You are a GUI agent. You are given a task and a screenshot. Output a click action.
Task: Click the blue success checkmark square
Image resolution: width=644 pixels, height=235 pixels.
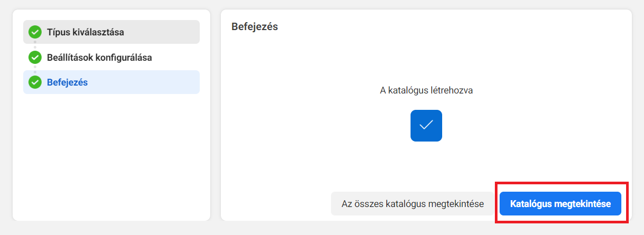tap(426, 126)
